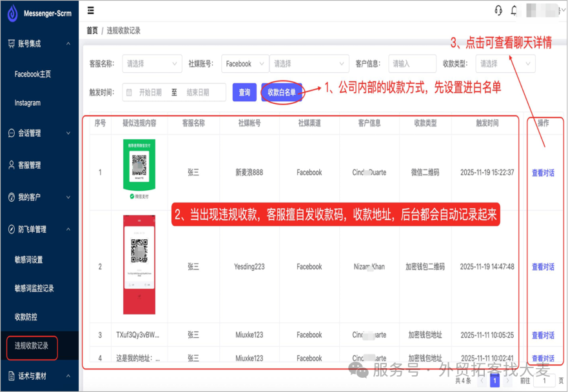The height and width of the screenshot is (392, 568).
Task: Click the 结束日期 end date field
Action: pyautogui.click(x=198, y=92)
